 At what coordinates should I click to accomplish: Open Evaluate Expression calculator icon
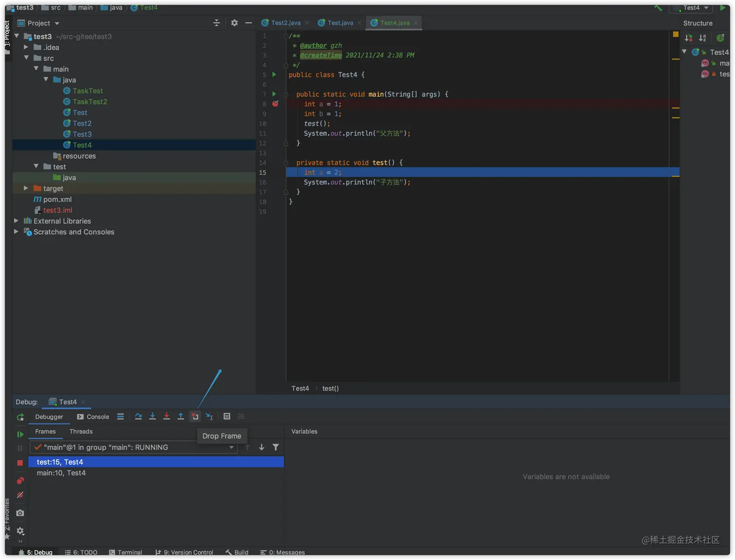227,416
